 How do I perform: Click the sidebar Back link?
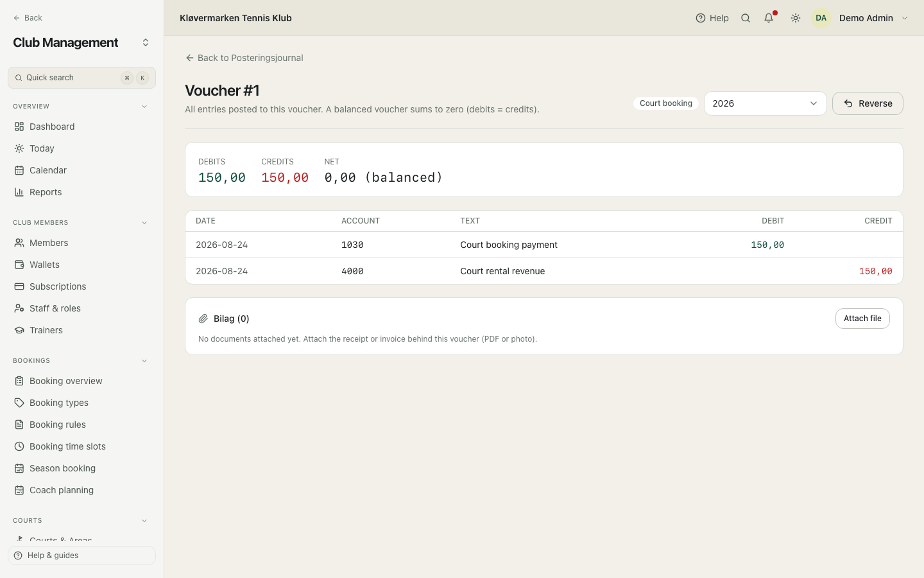28,18
